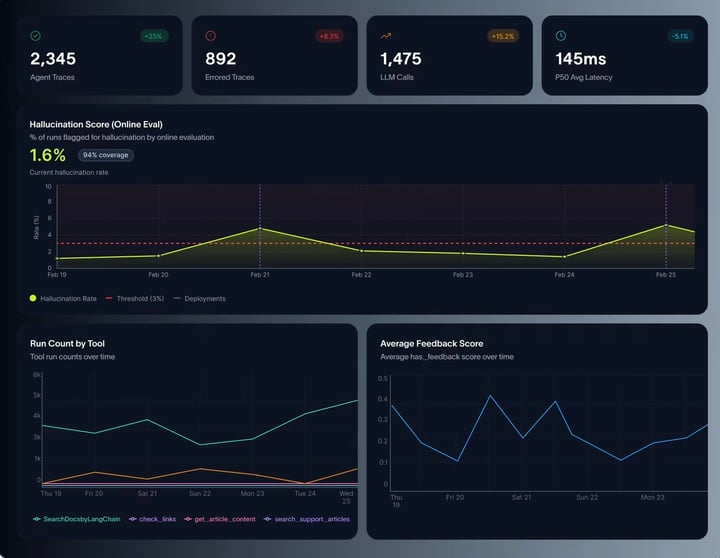Toggle SearchDocsbyLangChain legend series
Viewport: 720px width, 558px height.
tap(77, 519)
